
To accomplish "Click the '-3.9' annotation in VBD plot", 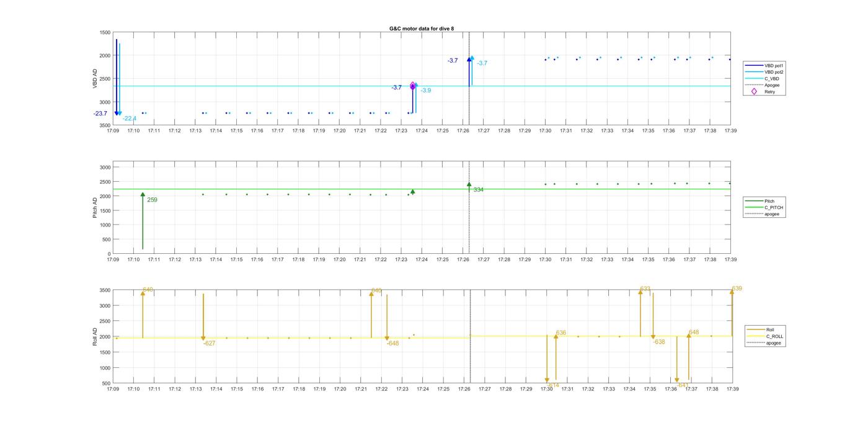I will tap(426, 91).
